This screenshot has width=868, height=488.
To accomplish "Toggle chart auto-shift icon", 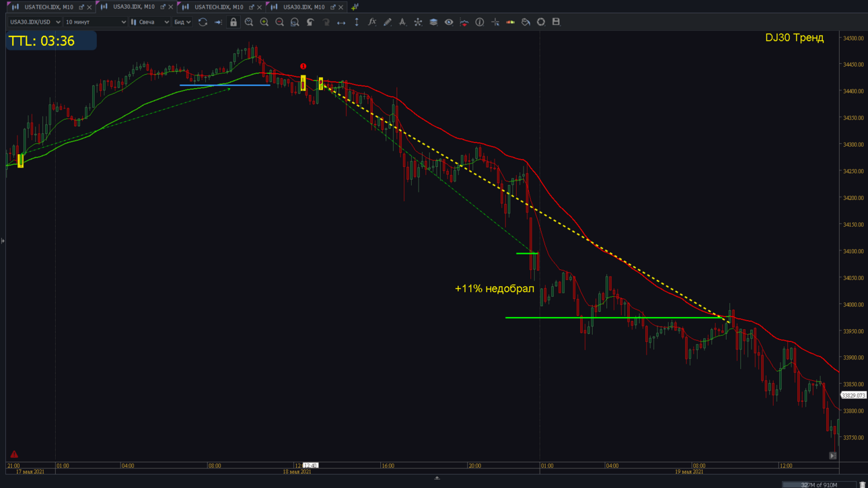I will point(218,22).
